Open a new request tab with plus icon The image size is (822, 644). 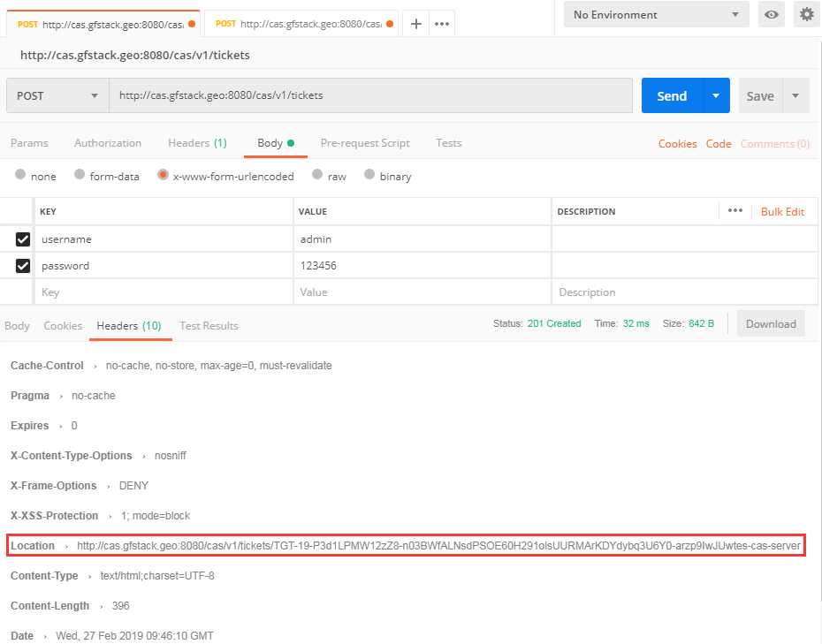[415, 24]
